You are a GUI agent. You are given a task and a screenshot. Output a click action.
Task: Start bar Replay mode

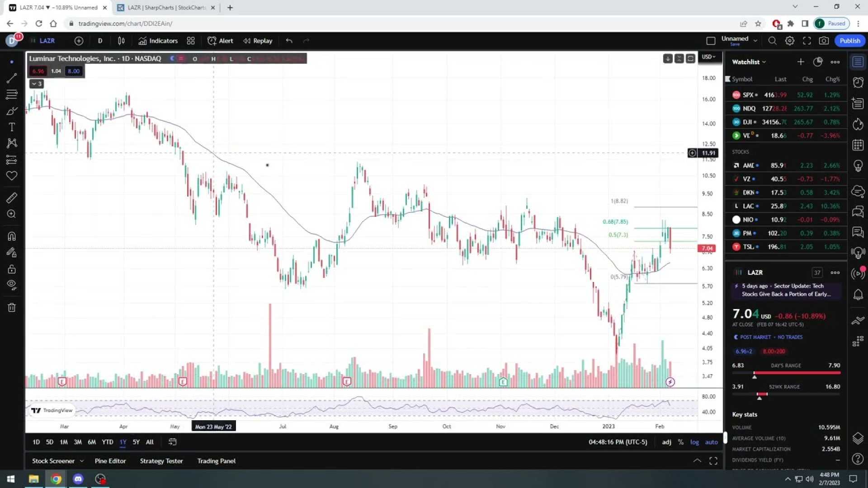click(258, 41)
